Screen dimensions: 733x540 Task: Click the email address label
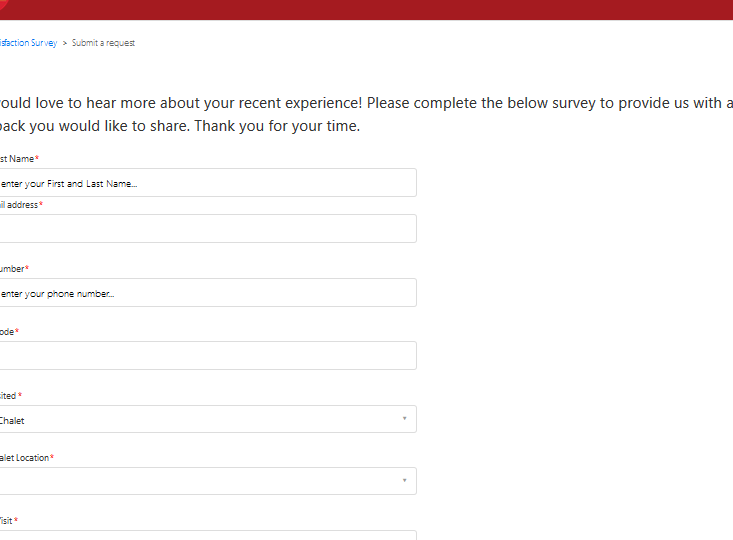(x=20, y=205)
